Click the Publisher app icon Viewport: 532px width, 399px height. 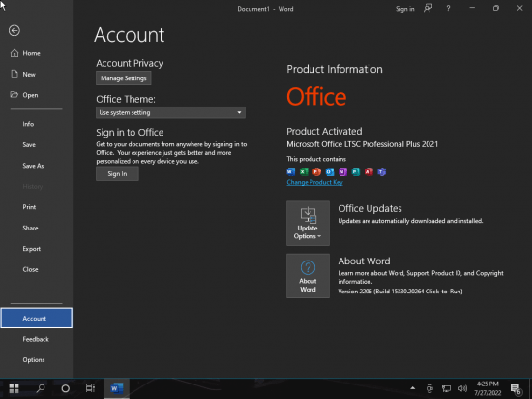(x=356, y=171)
